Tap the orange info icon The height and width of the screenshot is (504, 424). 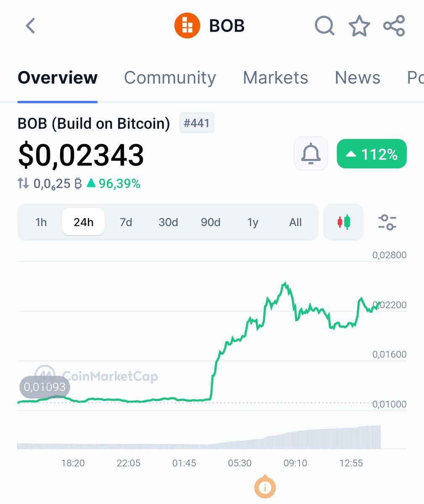(x=264, y=488)
